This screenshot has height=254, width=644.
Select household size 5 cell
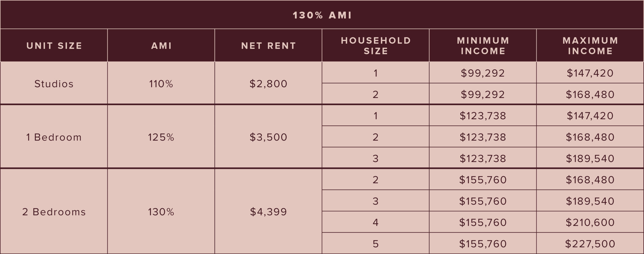pos(376,244)
